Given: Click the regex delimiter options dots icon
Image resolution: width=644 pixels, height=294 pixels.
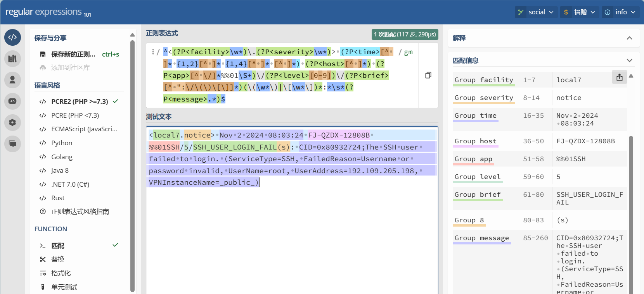Looking at the screenshot, I should (153, 52).
